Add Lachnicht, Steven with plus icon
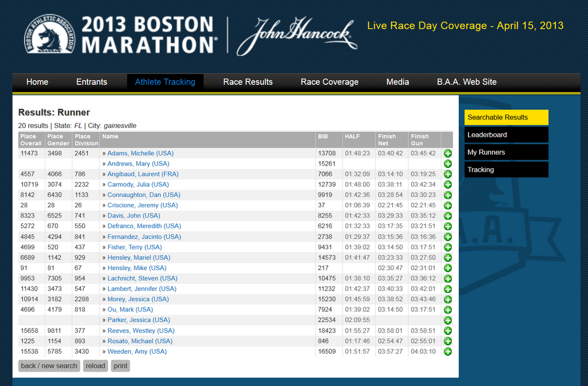Screen dimensions: 588x386 pyautogui.click(x=447, y=279)
